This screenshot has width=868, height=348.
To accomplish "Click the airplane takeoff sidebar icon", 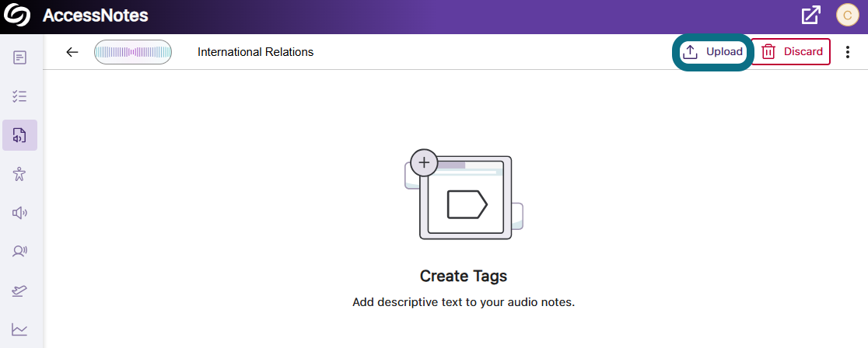I will point(20,291).
